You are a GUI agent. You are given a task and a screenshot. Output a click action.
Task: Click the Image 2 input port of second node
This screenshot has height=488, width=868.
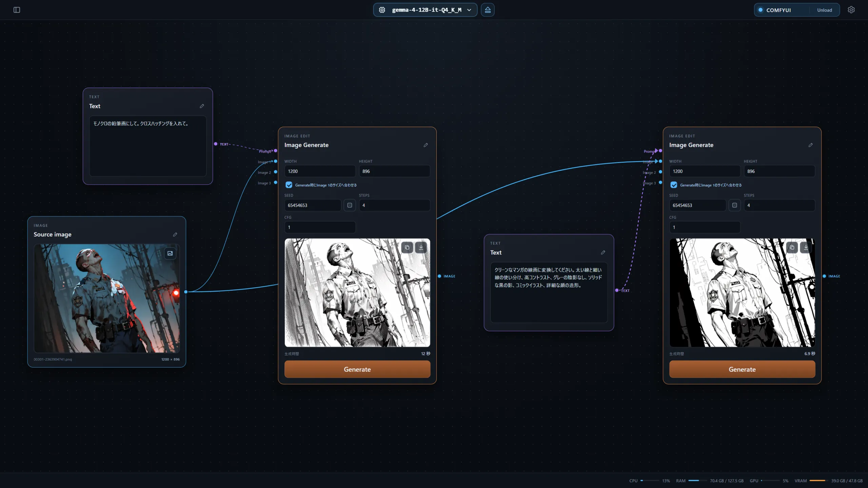tap(660, 172)
